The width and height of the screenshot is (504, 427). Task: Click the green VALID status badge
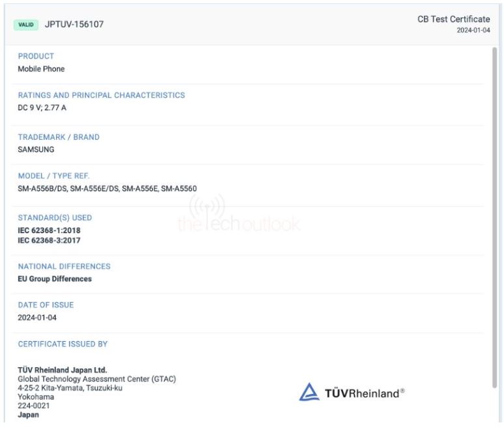(25, 25)
